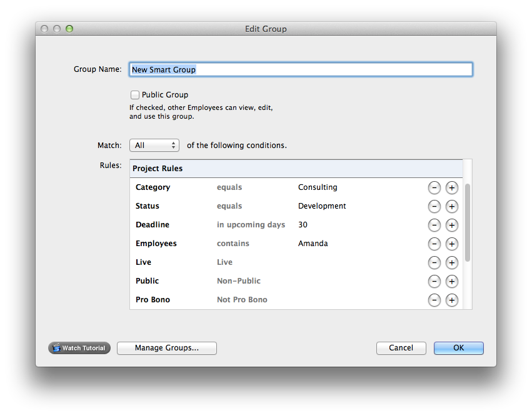Click the Project Rules header
The image size is (532, 416).
[296, 169]
